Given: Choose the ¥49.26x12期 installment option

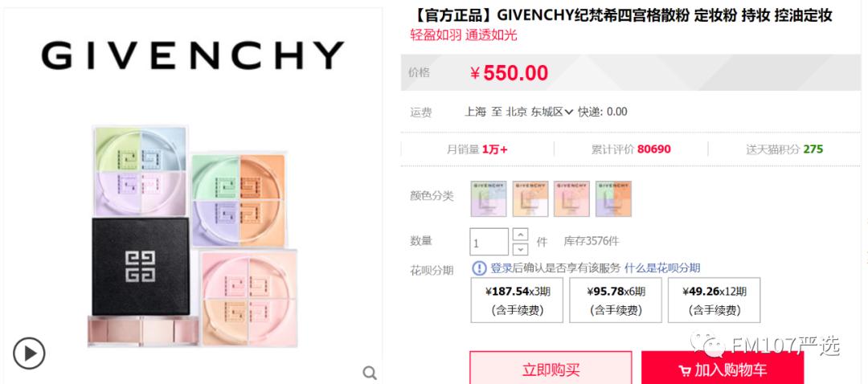Looking at the screenshot, I should [x=714, y=300].
